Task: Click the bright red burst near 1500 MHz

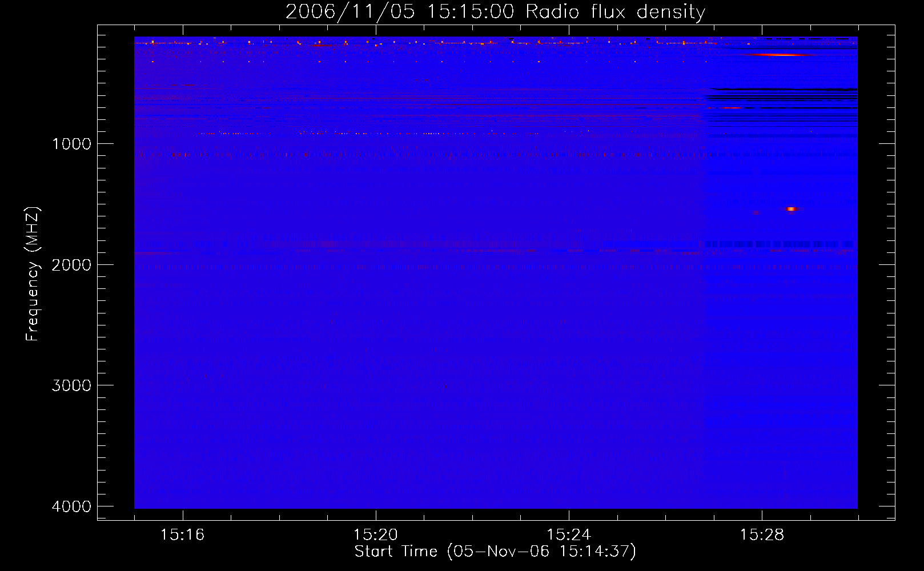Action: click(791, 209)
